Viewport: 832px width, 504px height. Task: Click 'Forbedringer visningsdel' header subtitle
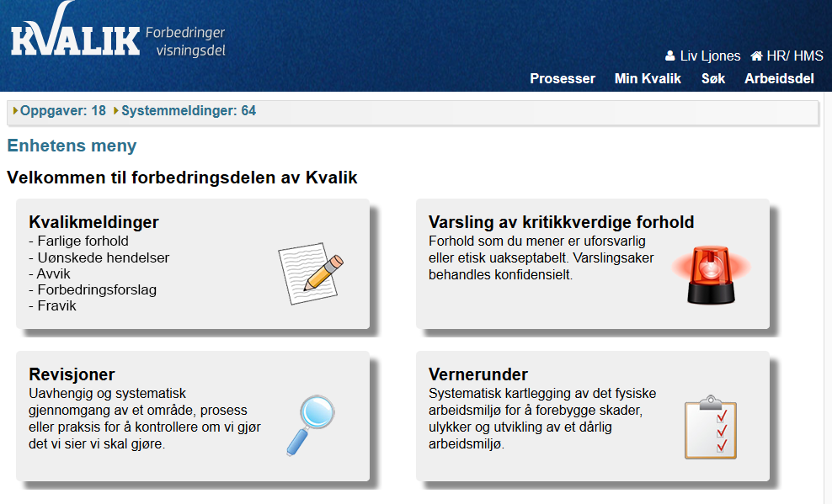tap(186, 41)
